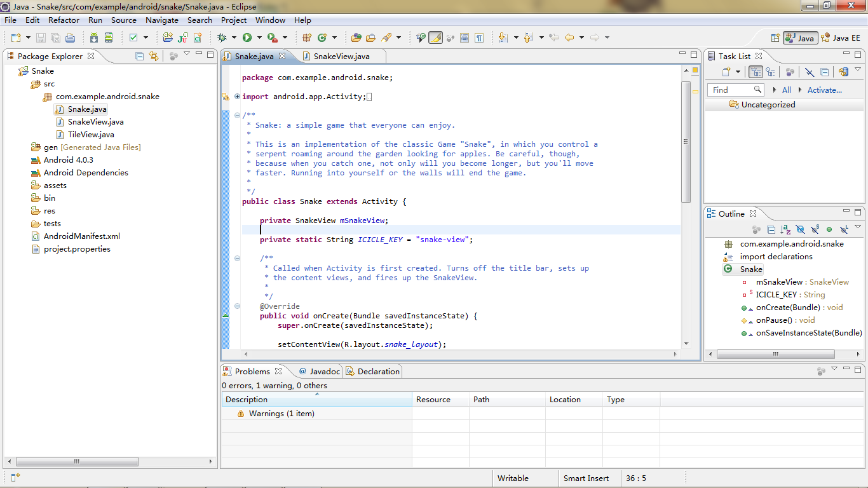Viewport: 868px width, 488px height.
Task: Click Package Explorer horizontal scrollbar thumb
Action: coord(76,462)
